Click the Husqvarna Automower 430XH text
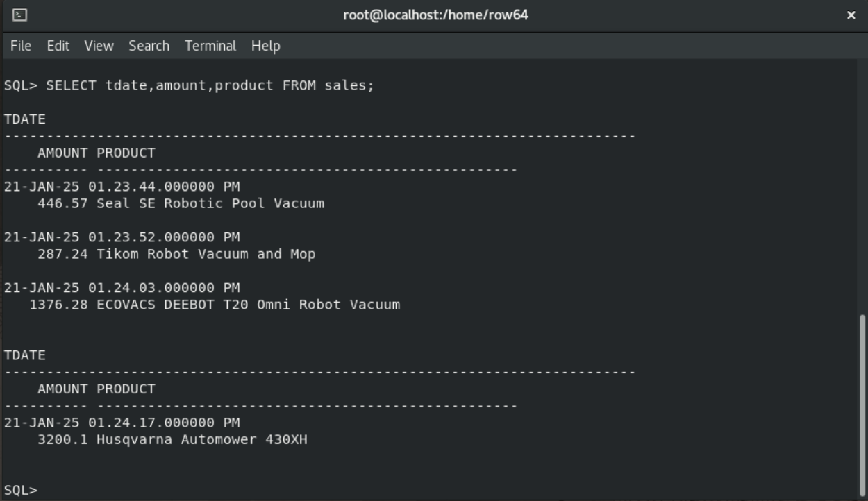The image size is (868, 501). pyautogui.click(x=202, y=439)
